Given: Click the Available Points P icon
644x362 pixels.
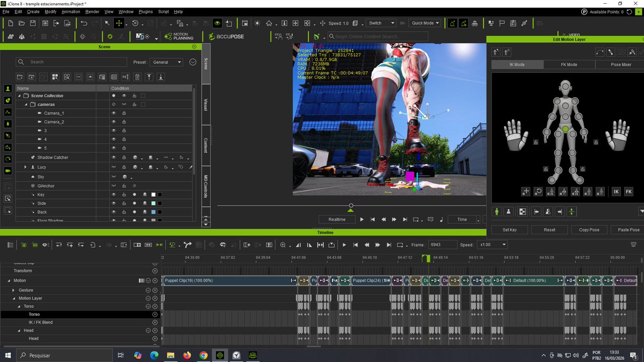Looking at the screenshot, I should tap(584, 11).
